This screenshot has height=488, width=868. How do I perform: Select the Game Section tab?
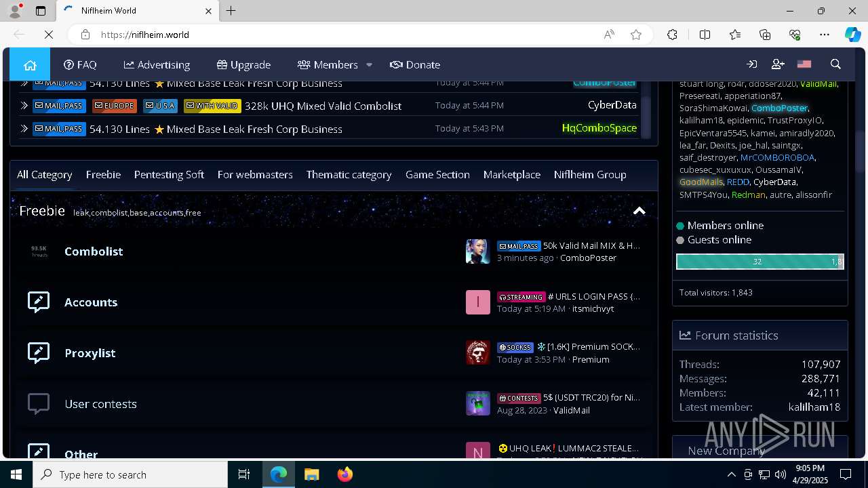pyautogui.click(x=437, y=175)
